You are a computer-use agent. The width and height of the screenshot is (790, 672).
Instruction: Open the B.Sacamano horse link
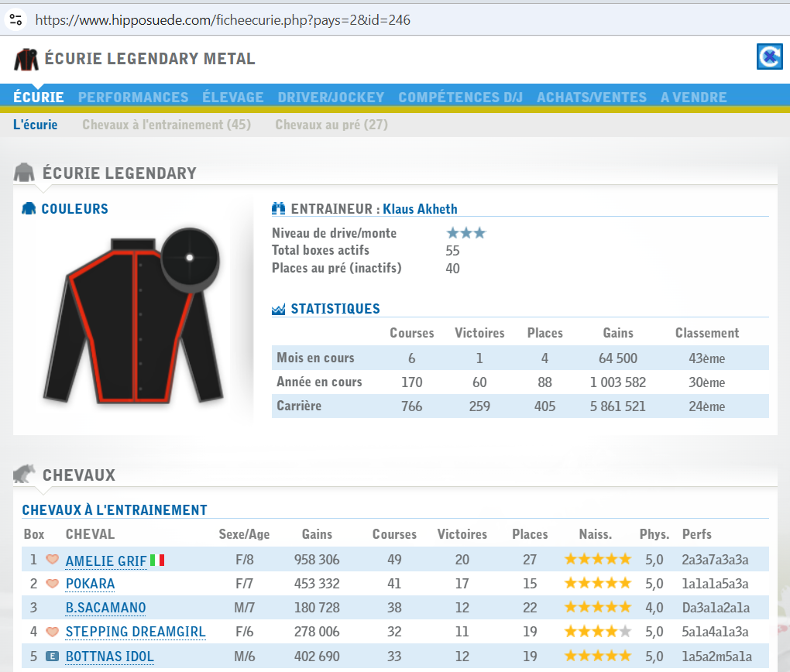pos(106,608)
